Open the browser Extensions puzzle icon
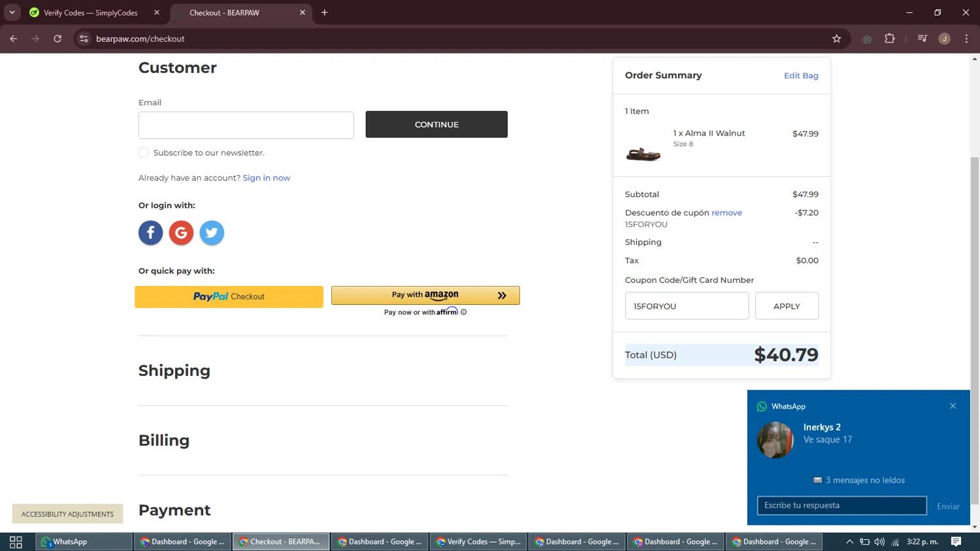The width and height of the screenshot is (980, 551). (889, 39)
